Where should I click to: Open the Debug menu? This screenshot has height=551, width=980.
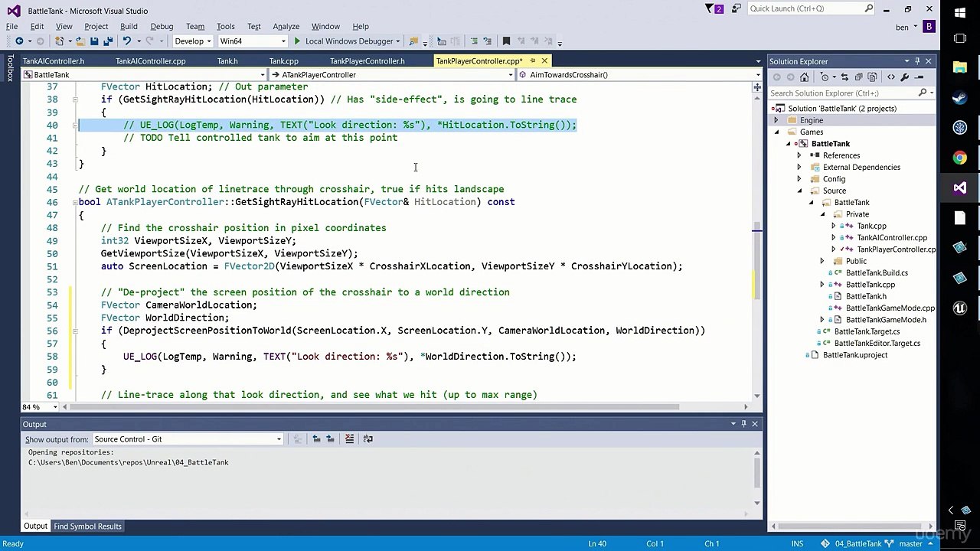coord(162,26)
